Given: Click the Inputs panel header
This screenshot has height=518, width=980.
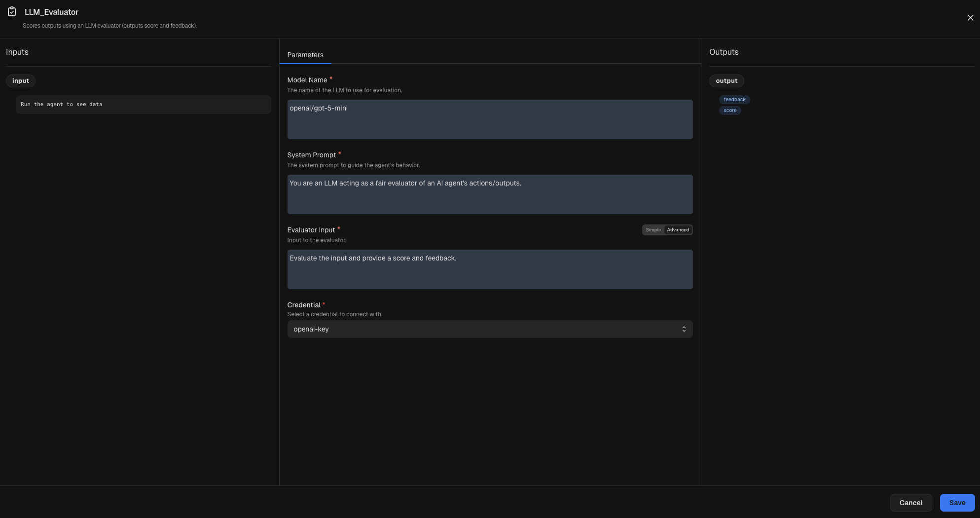Looking at the screenshot, I should click(17, 52).
